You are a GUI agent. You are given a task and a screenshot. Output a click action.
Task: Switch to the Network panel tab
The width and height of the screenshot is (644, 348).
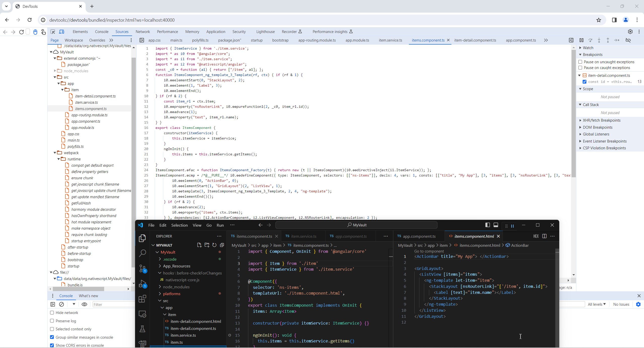click(x=143, y=32)
